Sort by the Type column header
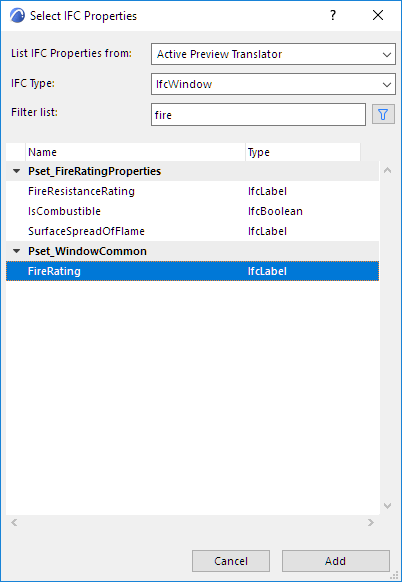This screenshot has width=402, height=582. pyautogui.click(x=303, y=152)
